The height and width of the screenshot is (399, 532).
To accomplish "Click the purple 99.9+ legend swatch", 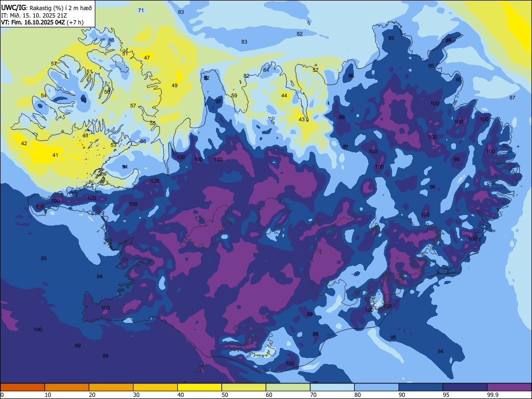I will 509,387.
